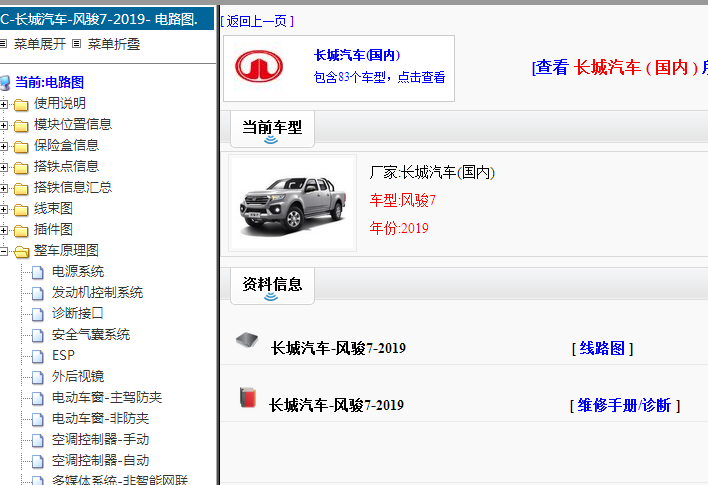Open the [线路图] link
This screenshot has width=708, height=485.
coord(603,348)
